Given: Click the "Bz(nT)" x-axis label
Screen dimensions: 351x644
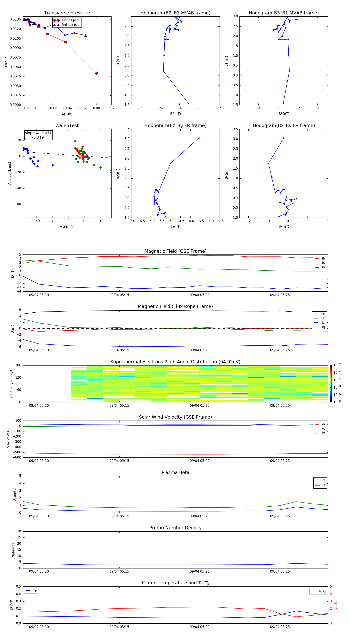Looking at the screenshot, I should [175, 227].
